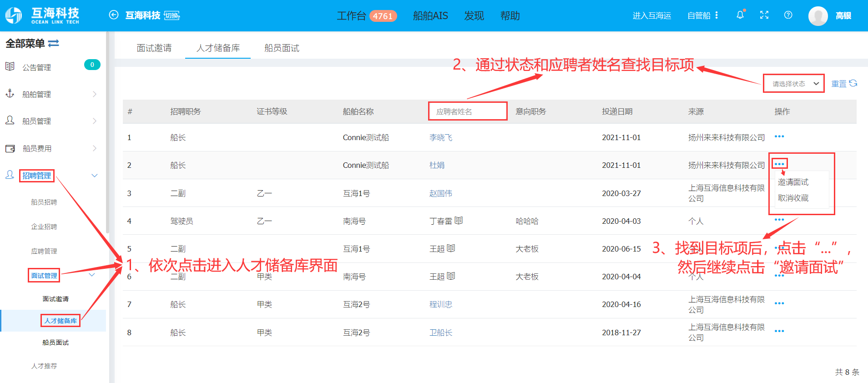
Task: Open 人才推荐 in sidebar
Action: point(44,366)
